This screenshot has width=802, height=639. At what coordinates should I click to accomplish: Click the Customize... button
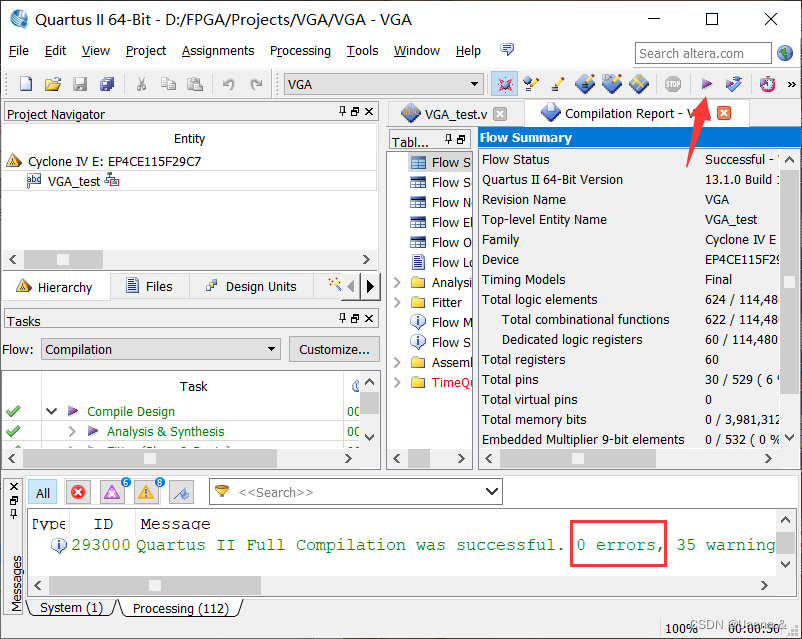[334, 349]
